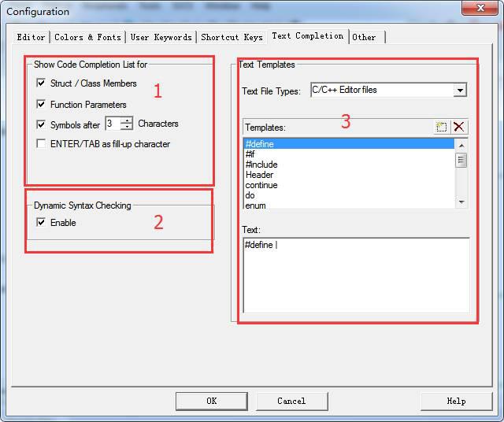
Task: Click inside the template Text edit area
Action: (x=356, y=275)
